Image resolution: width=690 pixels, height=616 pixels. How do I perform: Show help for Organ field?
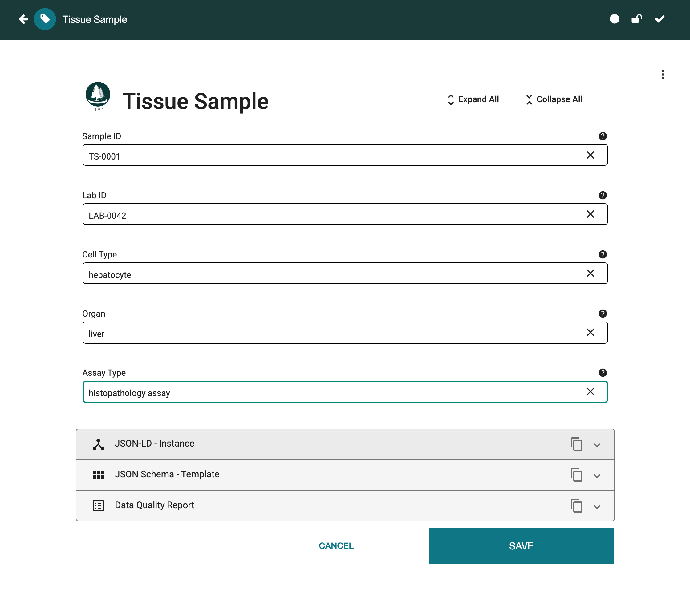click(x=603, y=314)
